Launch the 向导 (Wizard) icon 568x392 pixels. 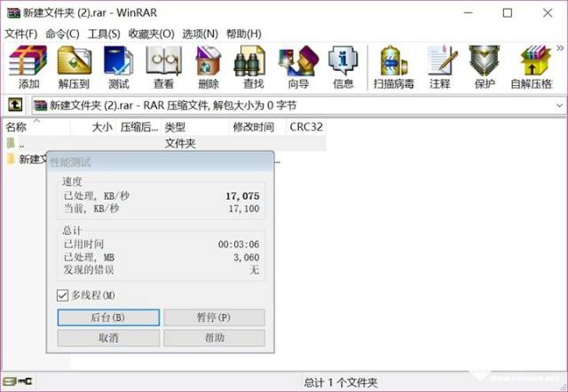[x=298, y=60]
